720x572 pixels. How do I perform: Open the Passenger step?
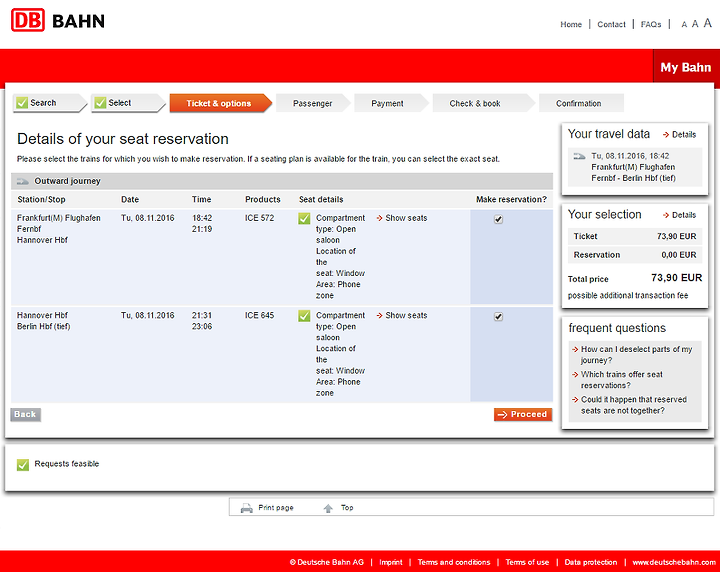click(313, 103)
